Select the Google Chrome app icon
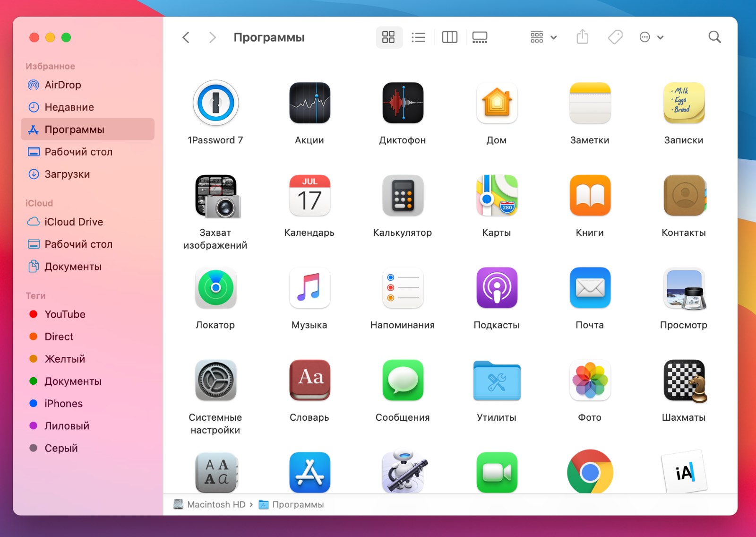756x537 pixels. pos(590,471)
